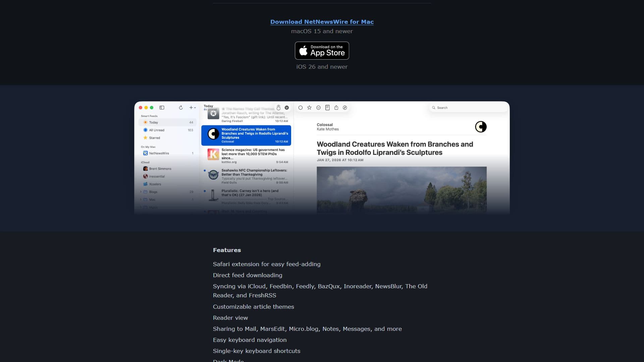Expand the Mac folder chevron
This screenshot has width=644, height=362.
click(x=141, y=199)
